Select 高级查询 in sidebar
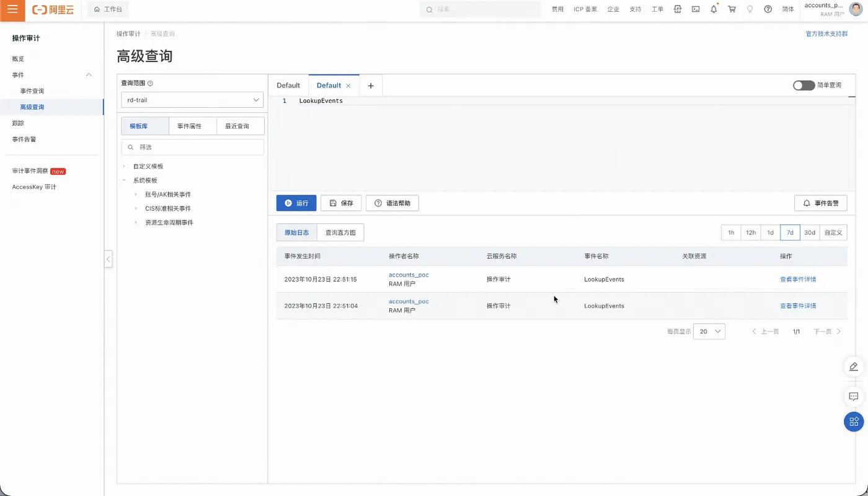This screenshot has width=868, height=496. coord(32,107)
